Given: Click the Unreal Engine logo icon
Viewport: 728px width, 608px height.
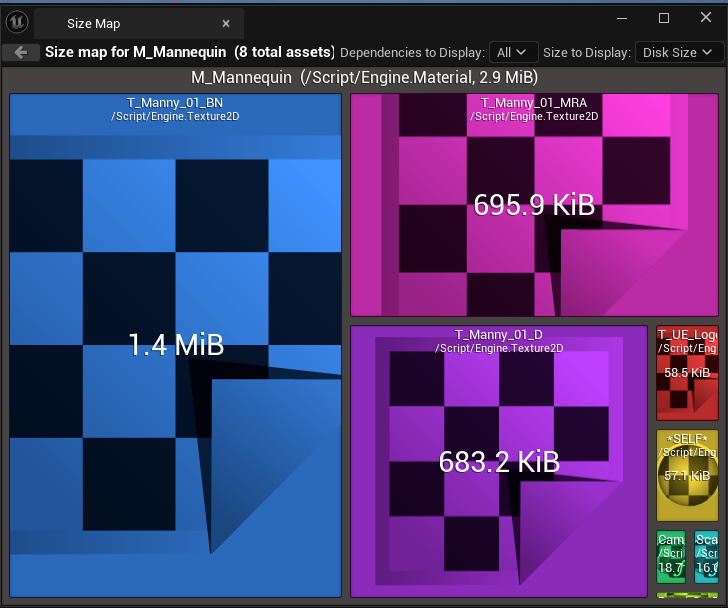Looking at the screenshot, I should (17, 22).
